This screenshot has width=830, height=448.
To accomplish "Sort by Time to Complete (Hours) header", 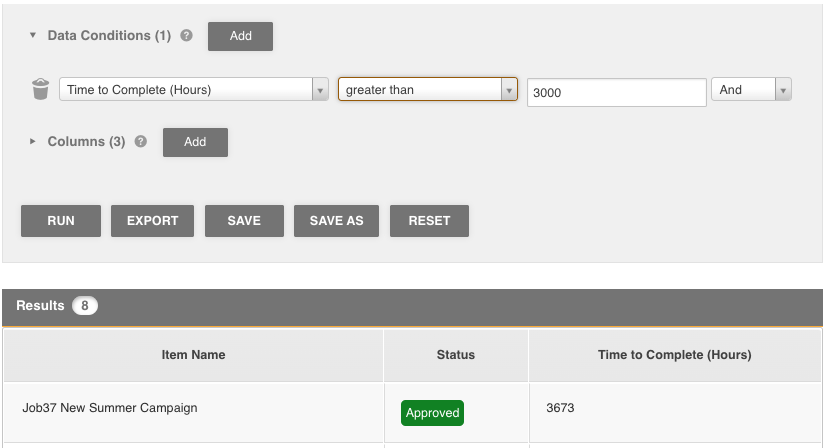I will [x=674, y=355].
